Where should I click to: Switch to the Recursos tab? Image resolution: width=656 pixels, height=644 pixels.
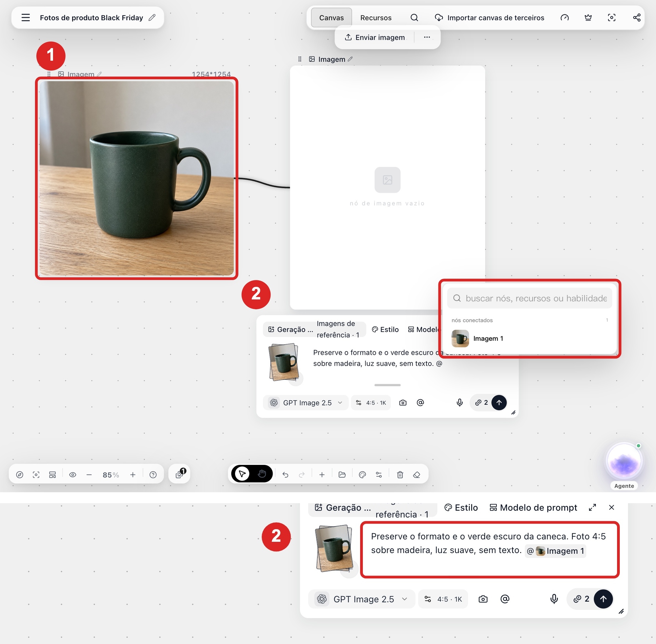[375, 17]
